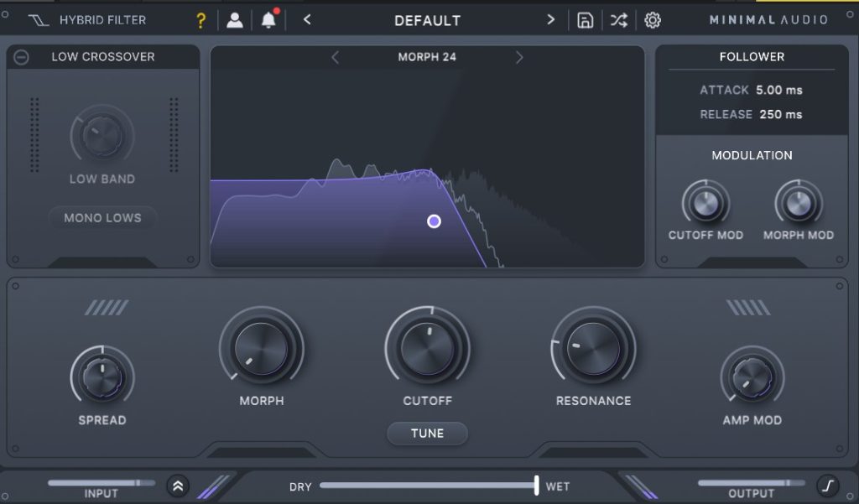
Task: Select next filter type after Morph 24
Action: [519, 57]
